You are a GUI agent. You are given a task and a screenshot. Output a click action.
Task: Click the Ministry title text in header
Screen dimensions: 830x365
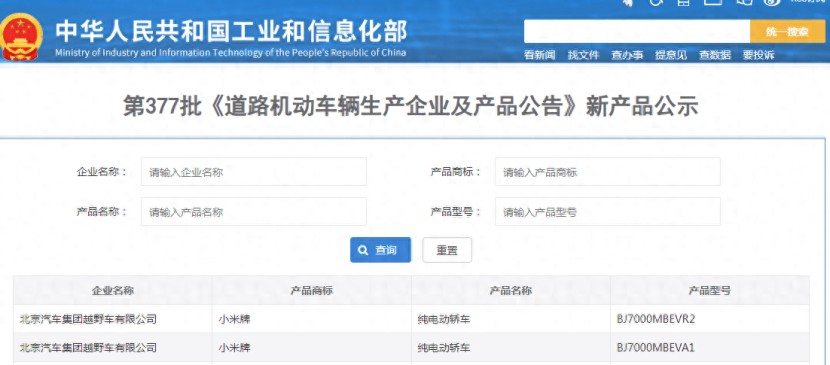tap(231, 32)
